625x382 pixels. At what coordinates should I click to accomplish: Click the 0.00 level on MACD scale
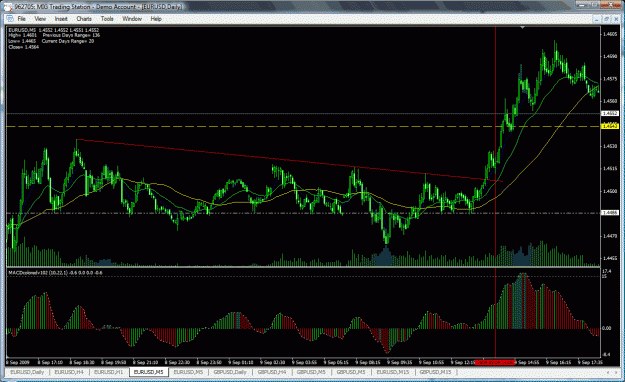tap(607, 329)
